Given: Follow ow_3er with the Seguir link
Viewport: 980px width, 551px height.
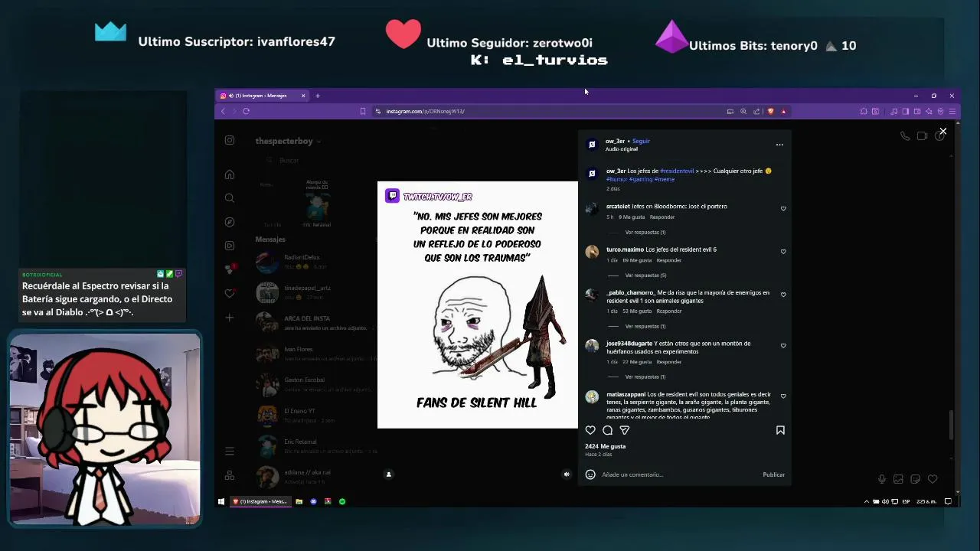Looking at the screenshot, I should pos(641,141).
